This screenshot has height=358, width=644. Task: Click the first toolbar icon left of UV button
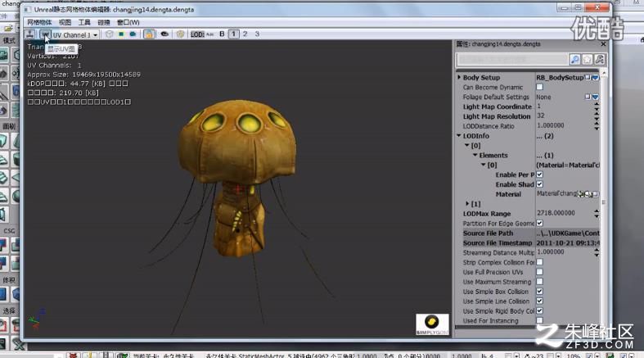click(x=30, y=34)
